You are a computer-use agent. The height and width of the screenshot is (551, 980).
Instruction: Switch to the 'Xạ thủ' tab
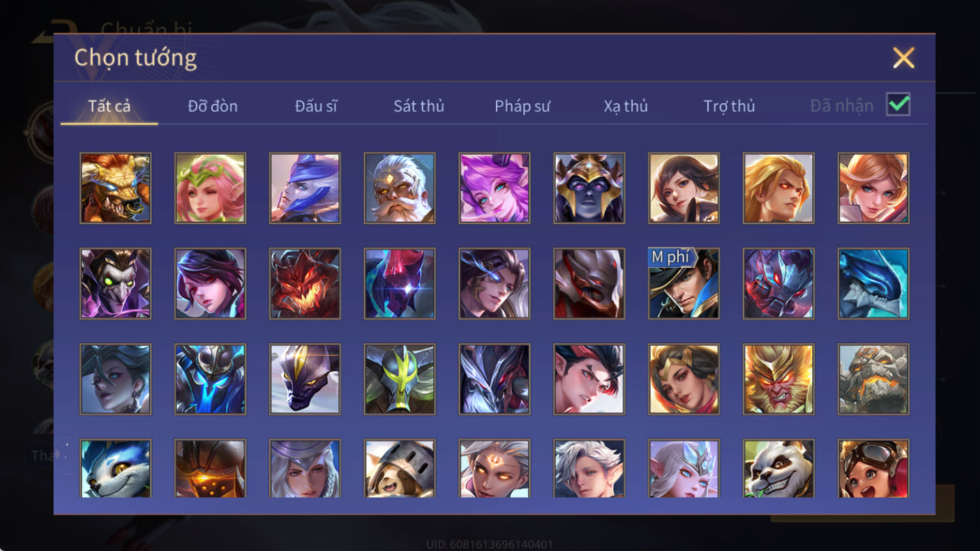(x=626, y=106)
